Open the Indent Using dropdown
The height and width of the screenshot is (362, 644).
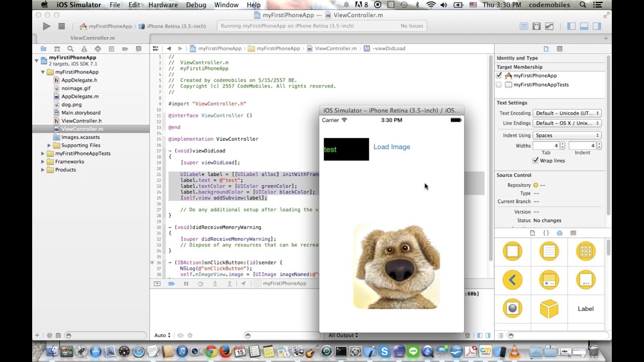(x=567, y=135)
